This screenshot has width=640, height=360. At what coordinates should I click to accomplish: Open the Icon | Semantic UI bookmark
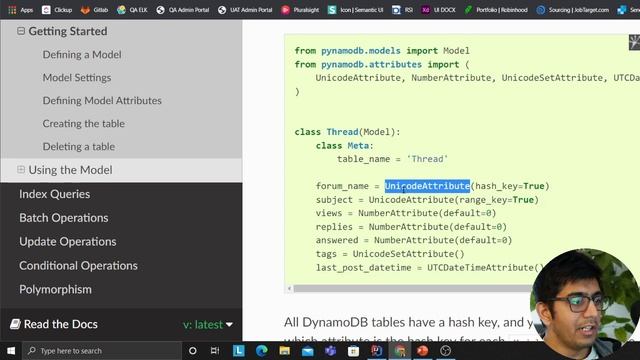click(356, 9)
